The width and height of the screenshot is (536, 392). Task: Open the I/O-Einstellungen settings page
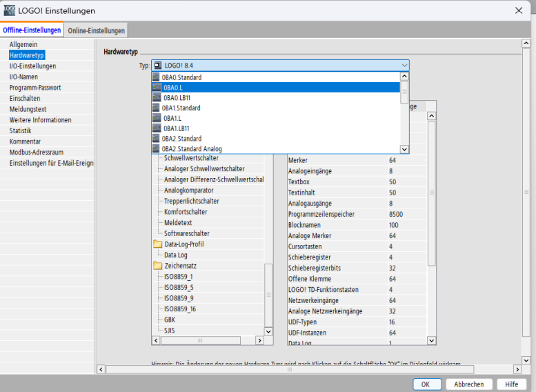[x=32, y=66]
